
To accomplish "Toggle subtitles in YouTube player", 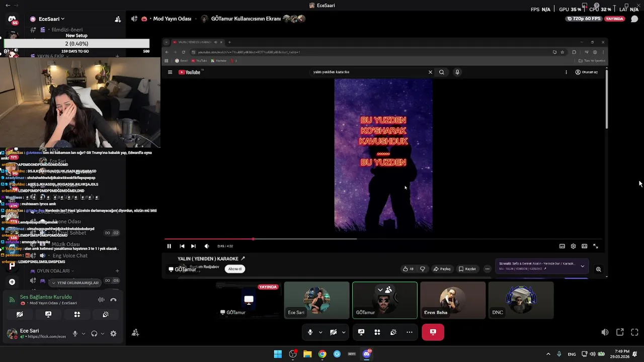I will tap(562, 246).
